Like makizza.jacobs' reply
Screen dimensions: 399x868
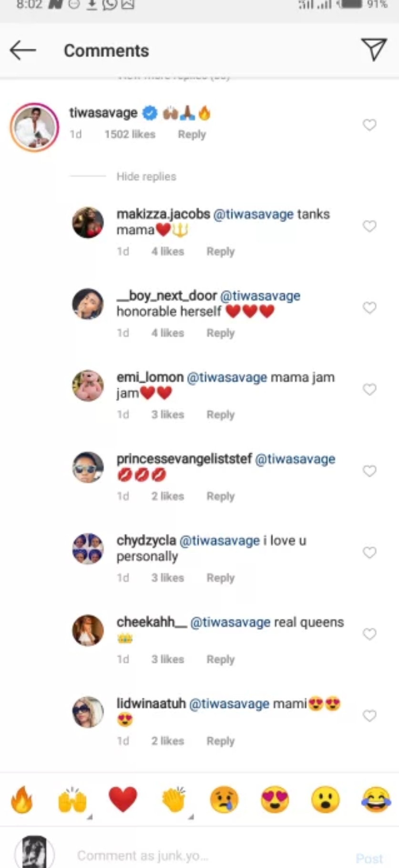(x=369, y=226)
